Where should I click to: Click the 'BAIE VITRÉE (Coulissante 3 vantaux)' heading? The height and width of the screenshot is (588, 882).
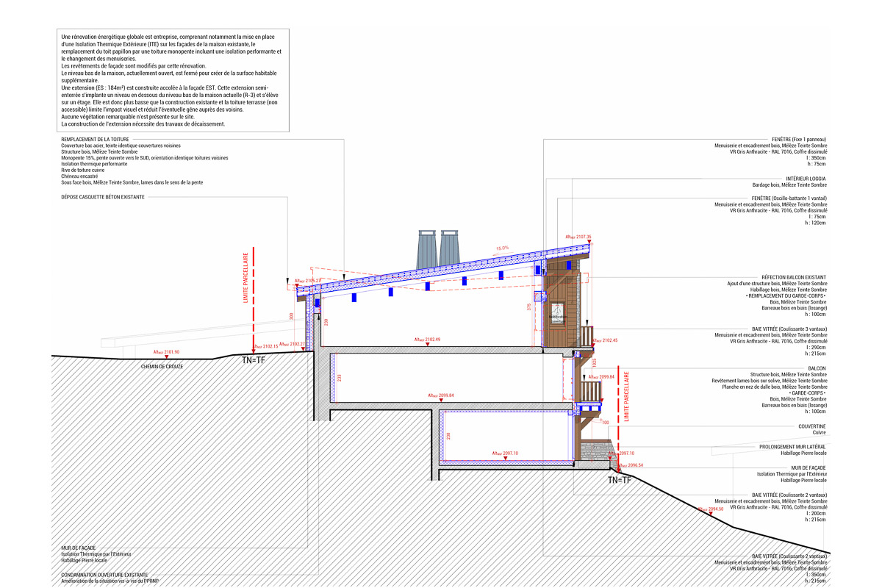(789, 329)
